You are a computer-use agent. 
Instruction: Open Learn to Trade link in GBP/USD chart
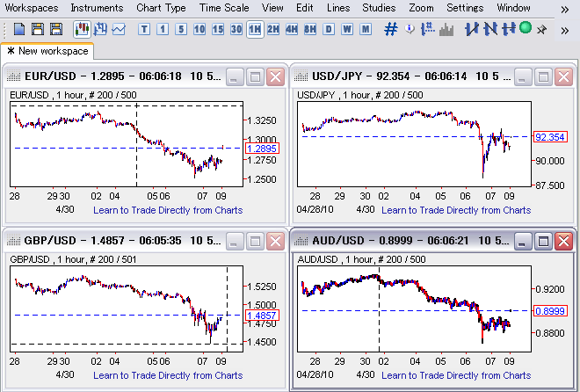pyautogui.click(x=168, y=375)
